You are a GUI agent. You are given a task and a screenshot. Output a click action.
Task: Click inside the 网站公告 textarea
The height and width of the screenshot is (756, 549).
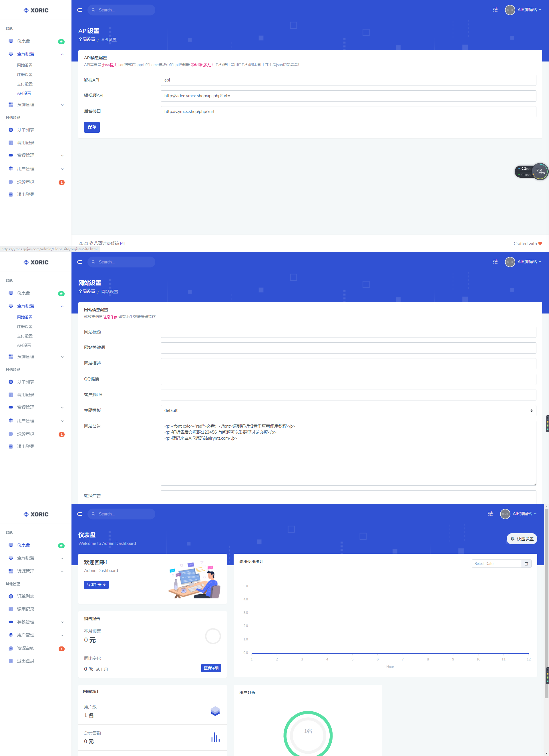tap(348, 453)
